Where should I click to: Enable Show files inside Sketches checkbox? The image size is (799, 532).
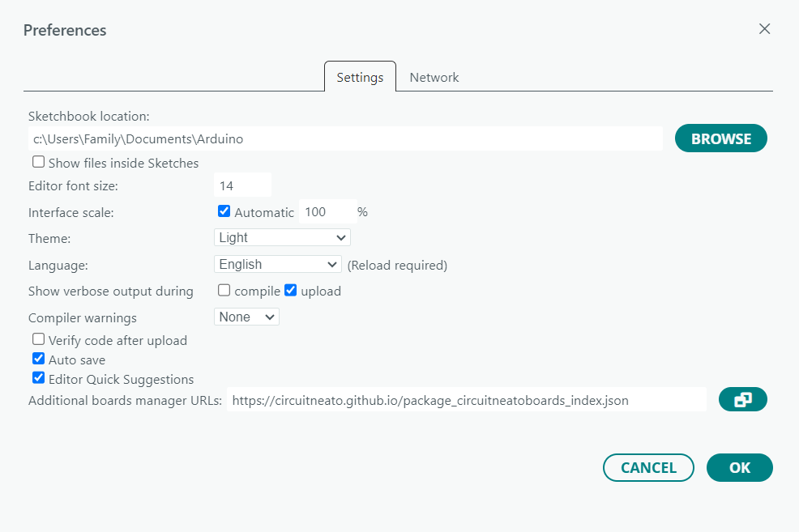click(x=38, y=162)
